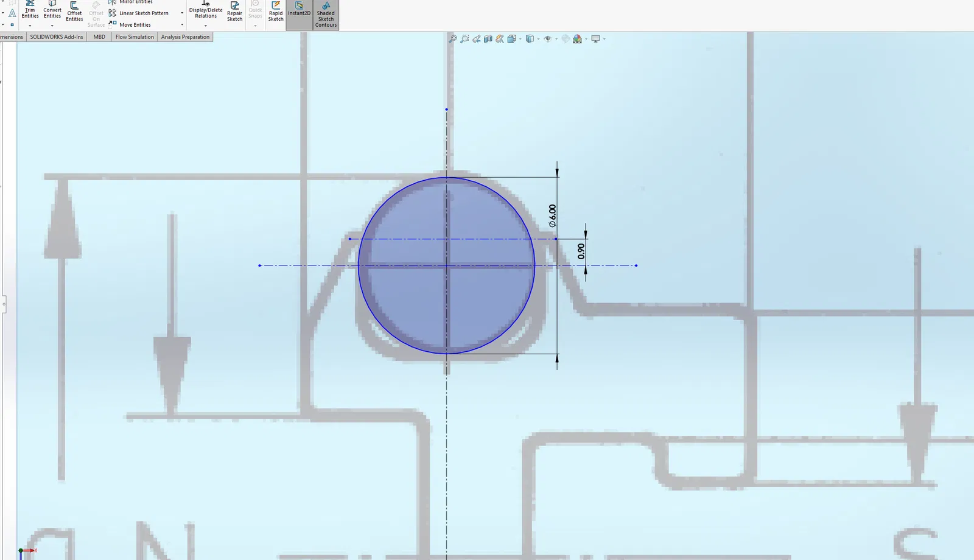Toggle Rapid Sketch mode
974x560 pixels.
click(276, 12)
